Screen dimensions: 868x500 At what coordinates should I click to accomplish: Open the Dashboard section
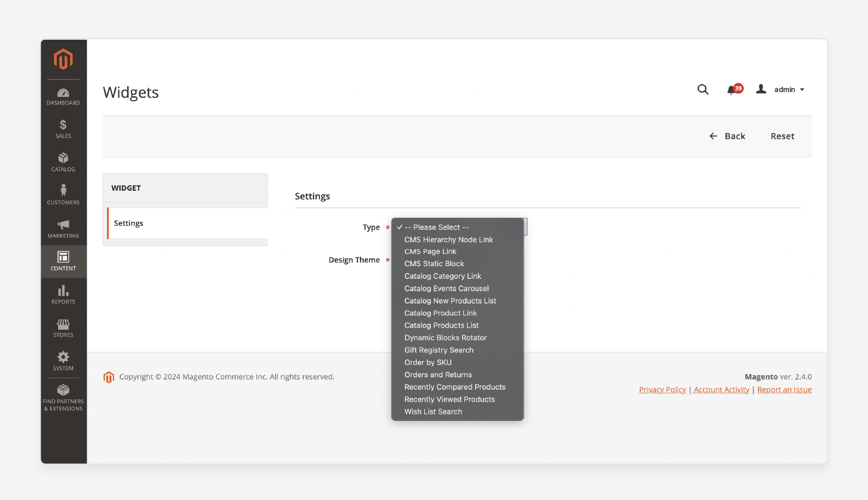pyautogui.click(x=63, y=96)
